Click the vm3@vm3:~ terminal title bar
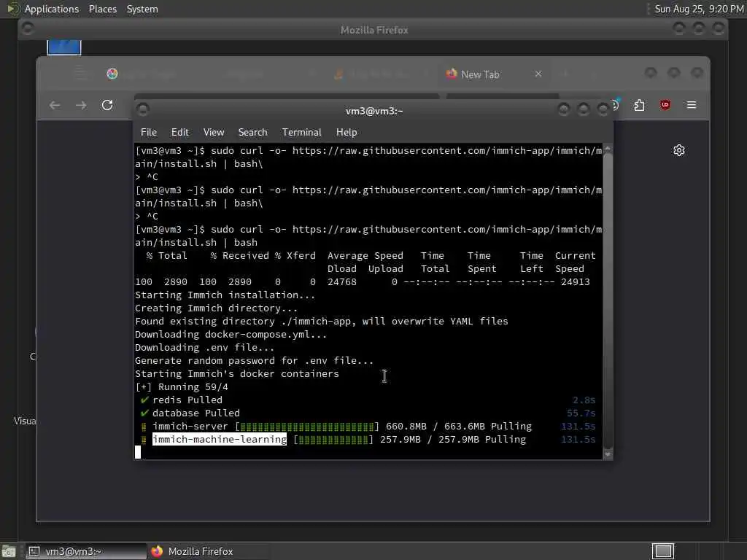The width and height of the screenshot is (747, 560). (x=374, y=111)
